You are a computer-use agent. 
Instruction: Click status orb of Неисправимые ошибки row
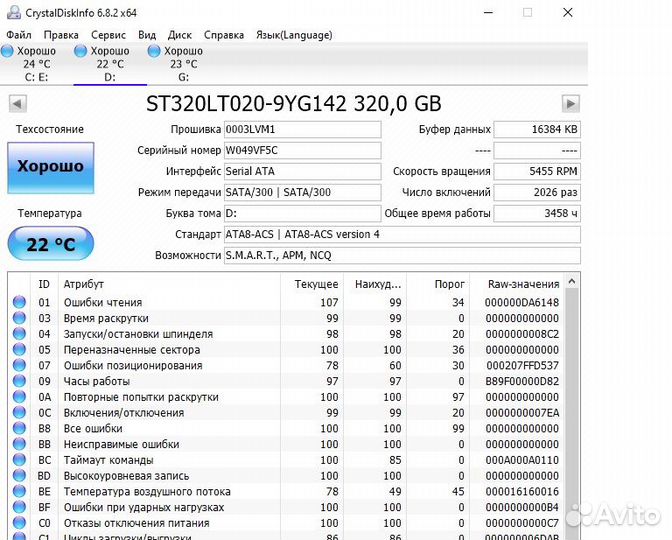(19, 444)
